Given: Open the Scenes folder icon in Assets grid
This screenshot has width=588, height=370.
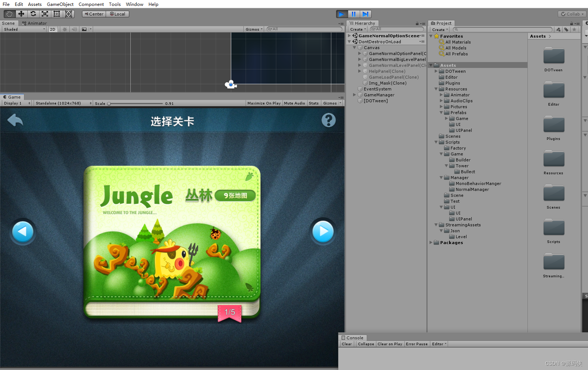Looking at the screenshot, I should tap(554, 193).
